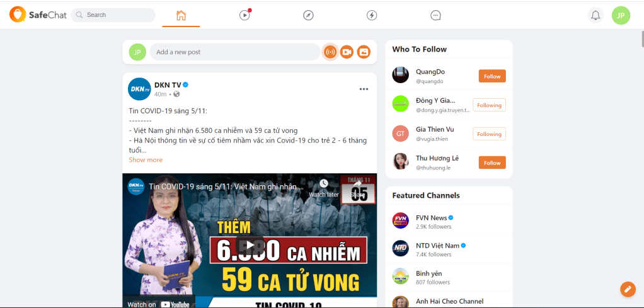Open DKN TV post options menu
This screenshot has width=644, height=308.
click(364, 89)
